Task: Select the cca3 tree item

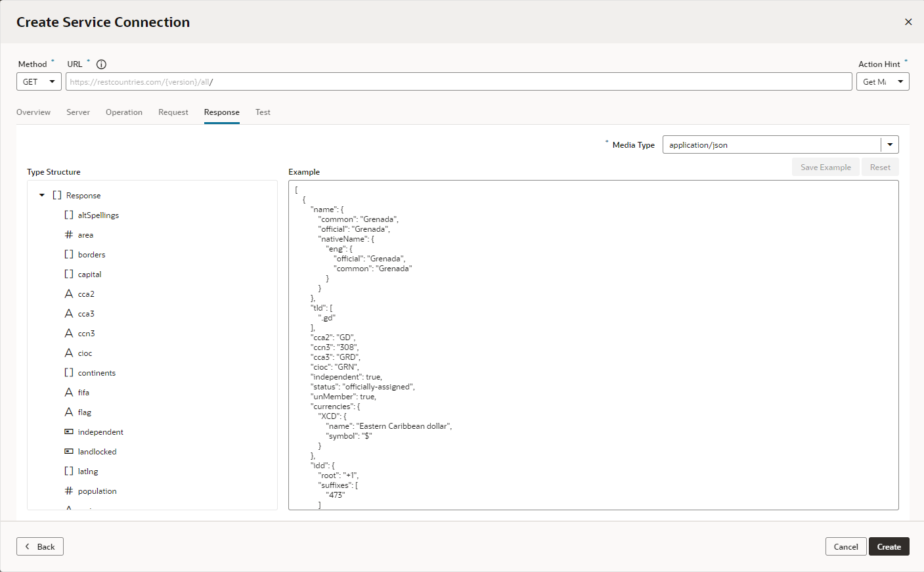Action: pos(86,314)
